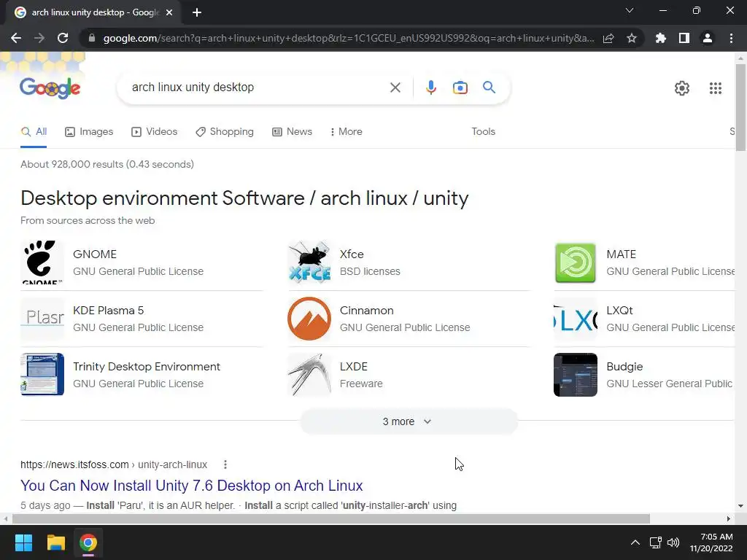Open the Budgie screenshot thumbnail
Image resolution: width=747 pixels, height=560 pixels.
point(575,375)
